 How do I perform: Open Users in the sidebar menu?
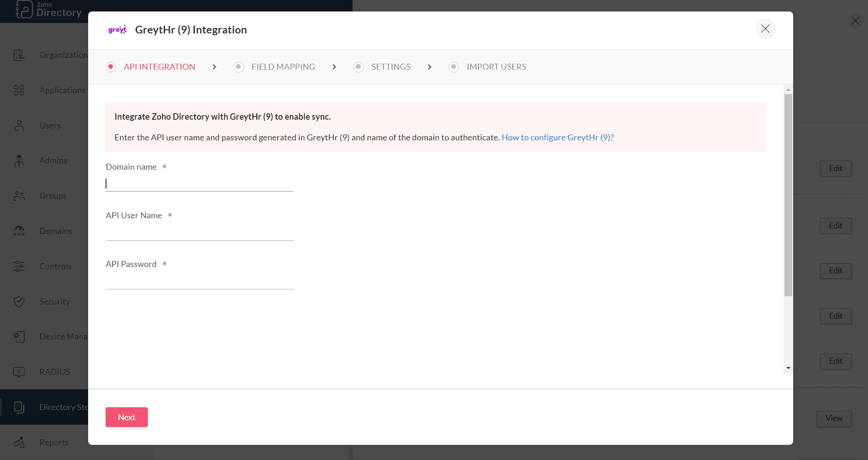tap(50, 126)
